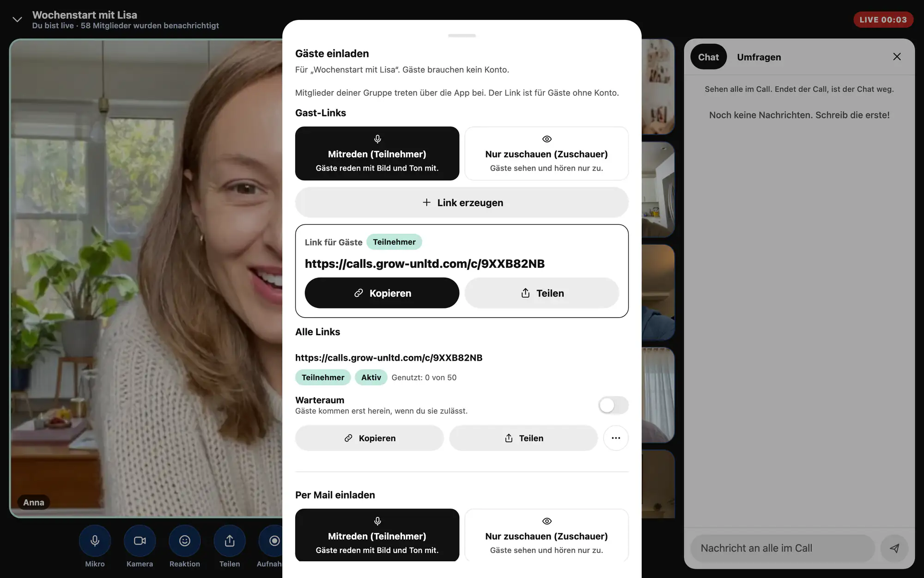Click the Teilnehmer badge next to Link für Gäste
924x578 pixels.
tap(394, 242)
